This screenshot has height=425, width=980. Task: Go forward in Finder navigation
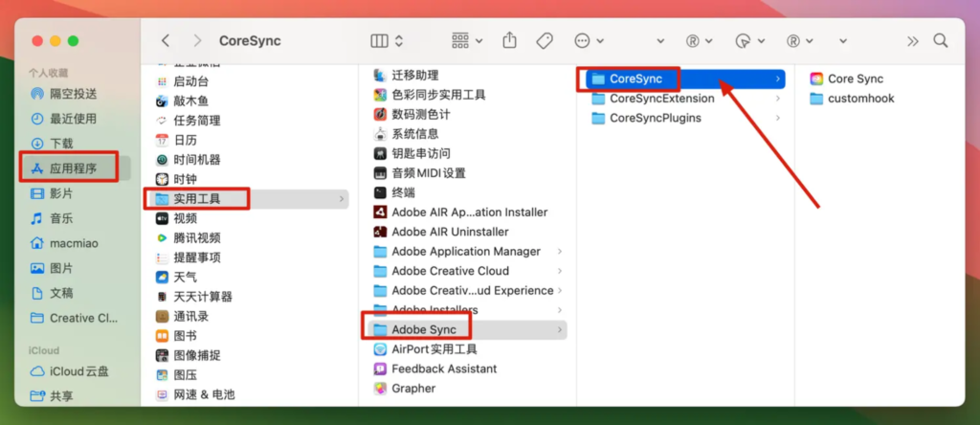(197, 40)
